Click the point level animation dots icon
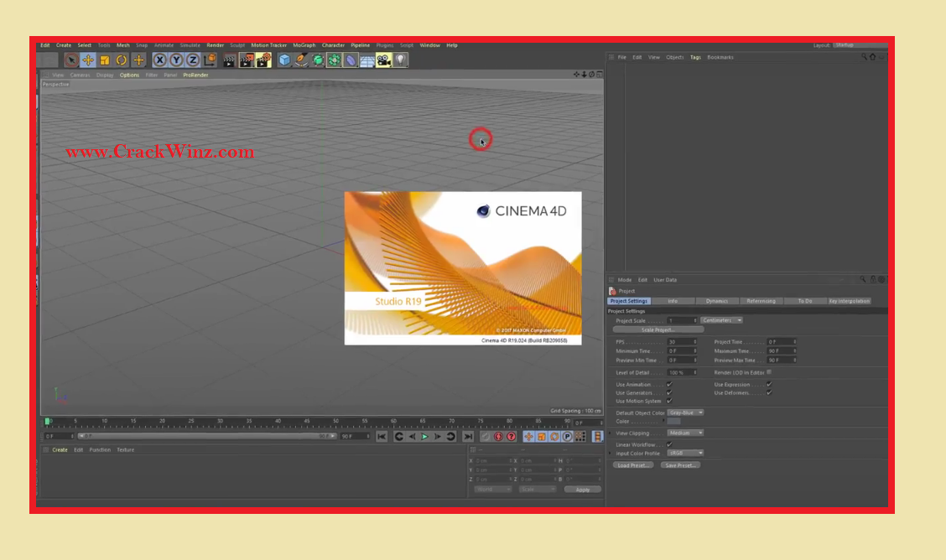946x560 pixels. tap(580, 437)
